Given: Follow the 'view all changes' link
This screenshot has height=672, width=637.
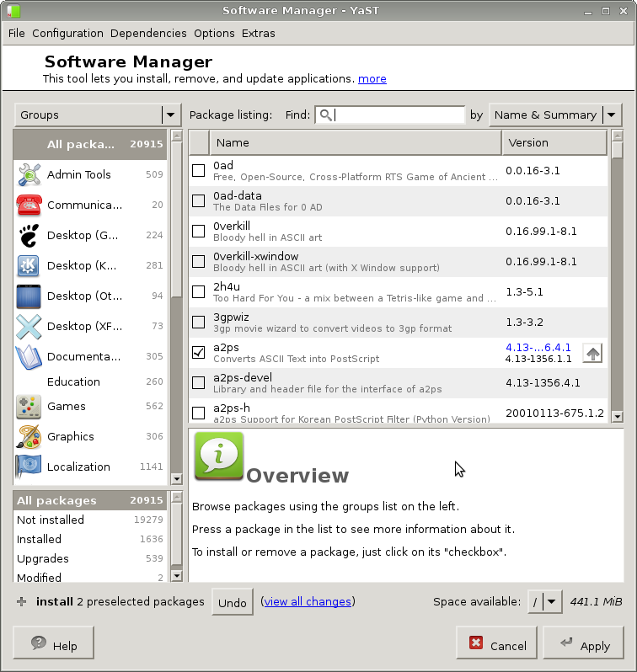Looking at the screenshot, I should (x=308, y=602).
